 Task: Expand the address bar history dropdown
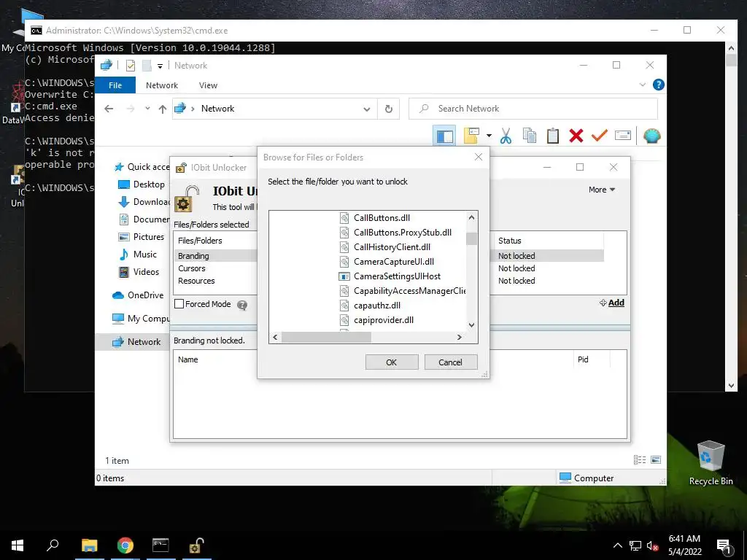[x=367, y=109]
